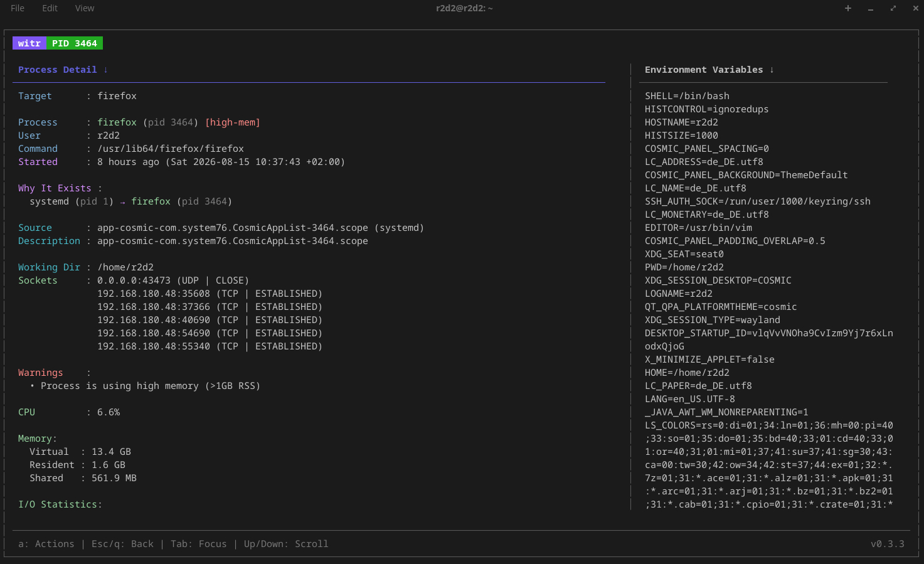924x564 pixels.
Task: Select systemd (pid 1) in process chain
Action: coord(72,201)
